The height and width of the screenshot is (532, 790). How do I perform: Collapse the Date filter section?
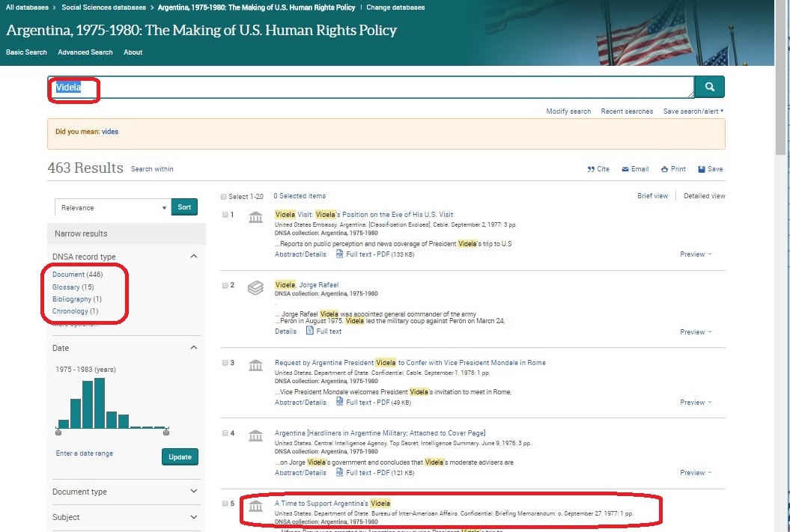point(193,347)
